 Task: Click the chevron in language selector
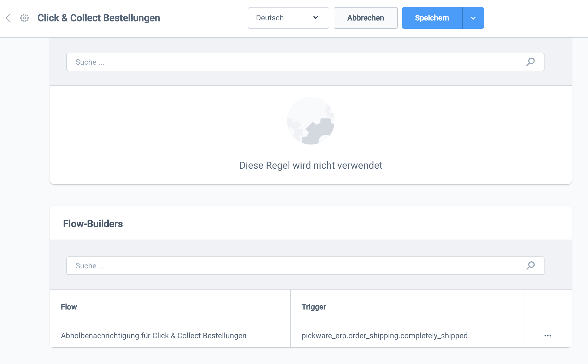coord(315,18)
